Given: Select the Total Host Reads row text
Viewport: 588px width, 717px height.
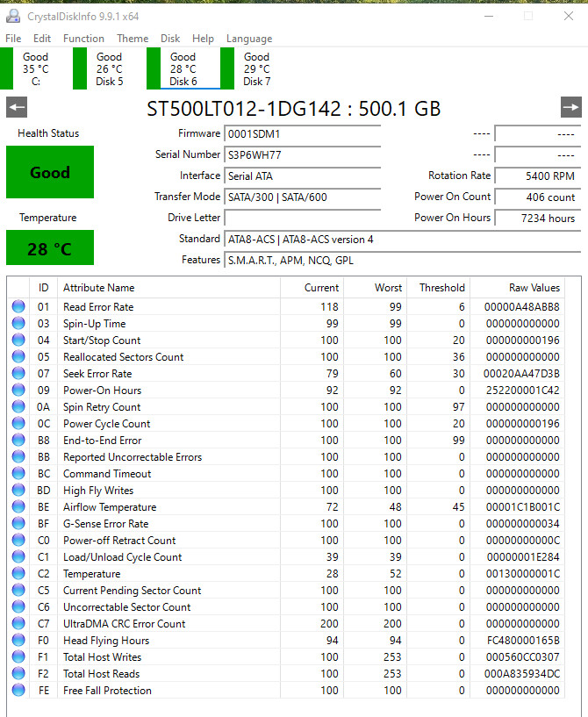Looking at the screenshot, I should pyautogui.click(x=101, y=674).
